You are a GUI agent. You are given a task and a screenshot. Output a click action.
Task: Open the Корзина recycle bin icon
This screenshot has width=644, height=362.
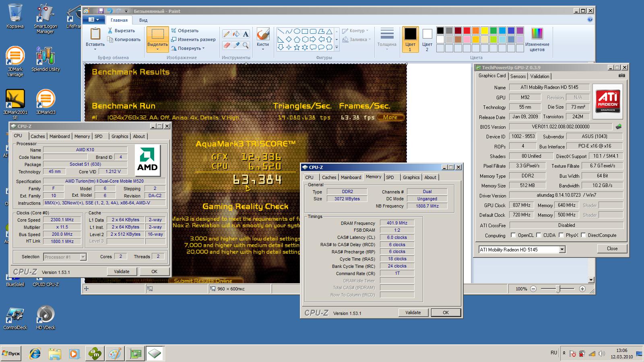point(15,16)
